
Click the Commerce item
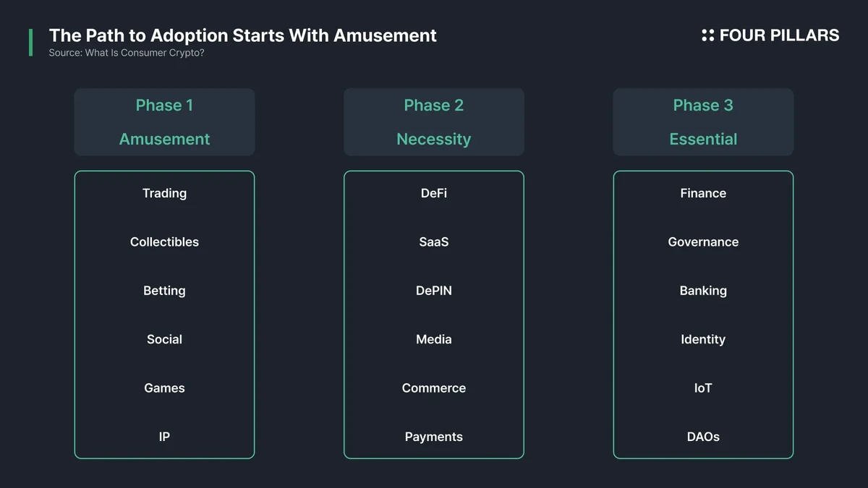tap(434, 388)
